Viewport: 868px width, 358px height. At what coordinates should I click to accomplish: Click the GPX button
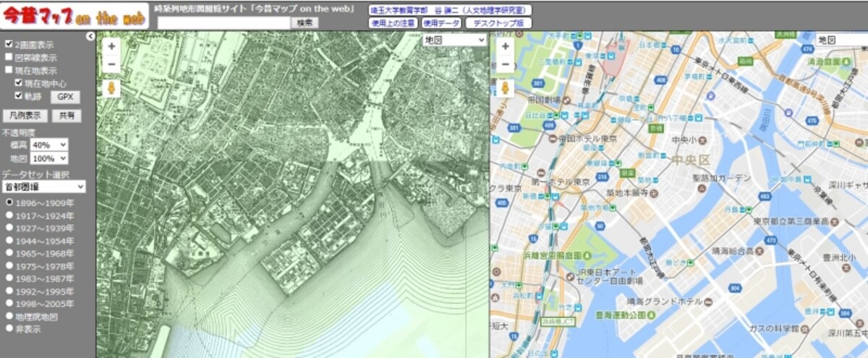(x=66, y=96)
